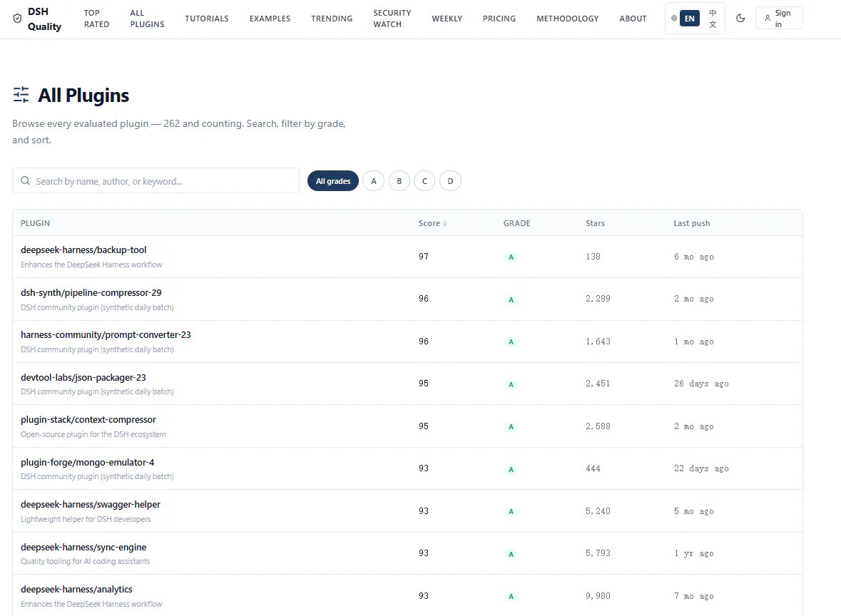Image resolution: width=841 pixels, height=616 pixels.
Task: Open deepseek-harness/backup-tool plugin
Action: click(x=83, y=250)
